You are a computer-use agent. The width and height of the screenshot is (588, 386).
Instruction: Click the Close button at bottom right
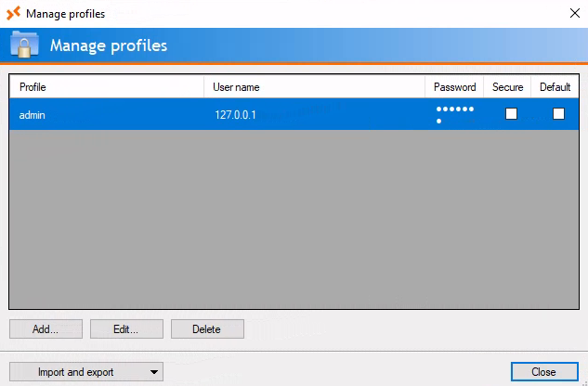click(544, 372)
